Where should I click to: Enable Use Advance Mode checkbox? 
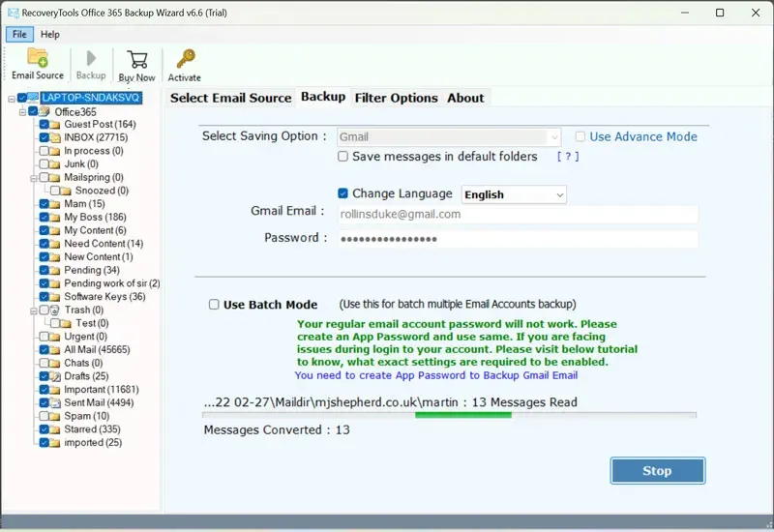(x=580, y=136)
